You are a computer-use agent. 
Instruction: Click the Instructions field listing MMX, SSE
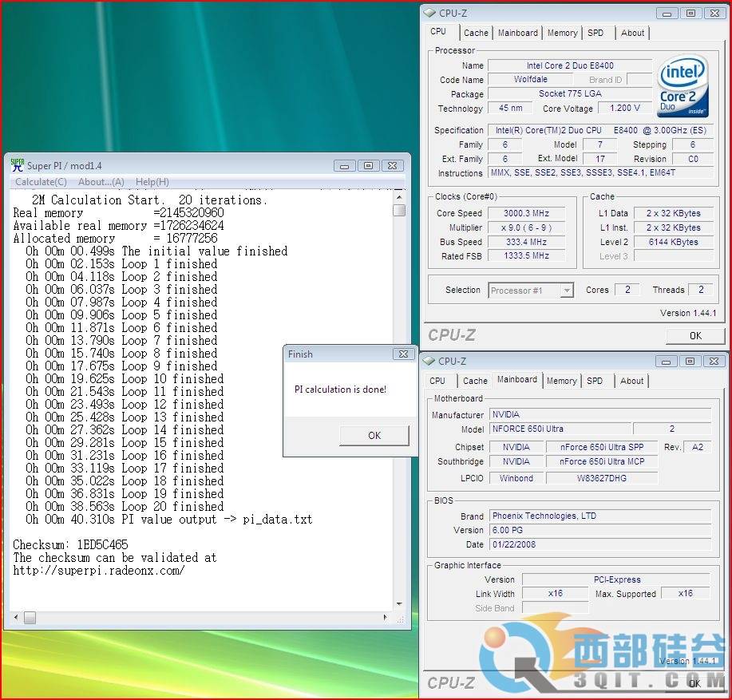(601, 172)
